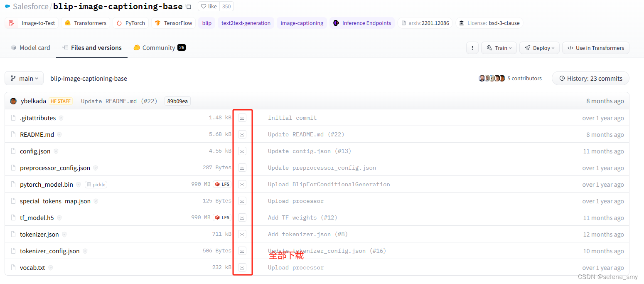Open the main branch selector
Viewport: 644px width, 284px height.
tap(24, 78)
